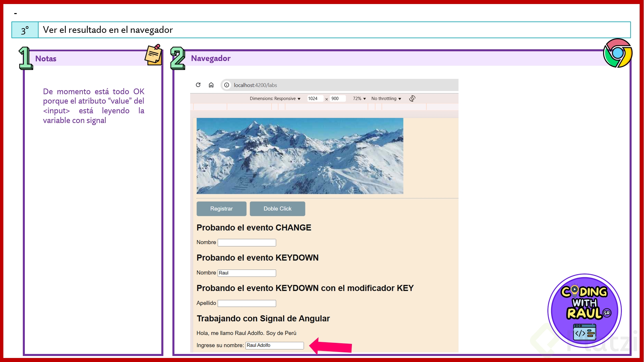Click the pink arrow pointing to input
The height and width of the screenshot is (362, 644).
(x=330, y=346)
